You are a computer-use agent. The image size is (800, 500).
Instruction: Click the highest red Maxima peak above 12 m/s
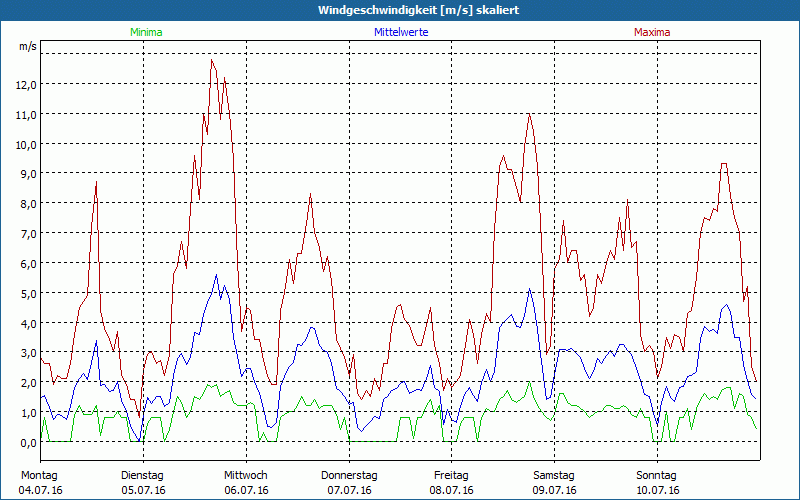212,61
